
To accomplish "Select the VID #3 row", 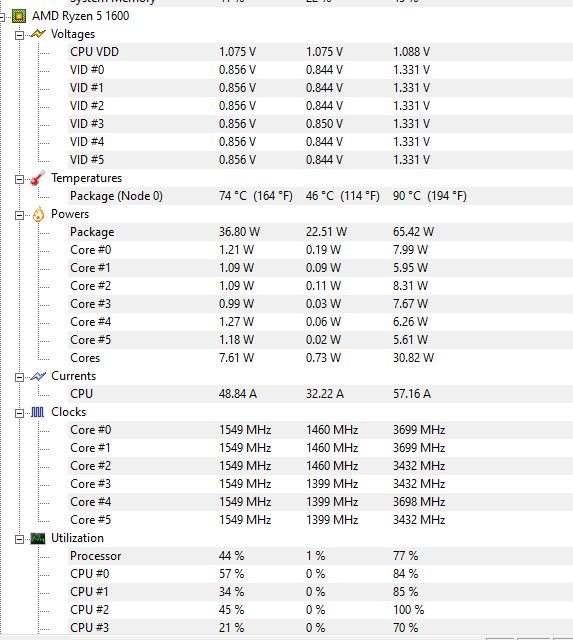I will (x=320, y=124).
